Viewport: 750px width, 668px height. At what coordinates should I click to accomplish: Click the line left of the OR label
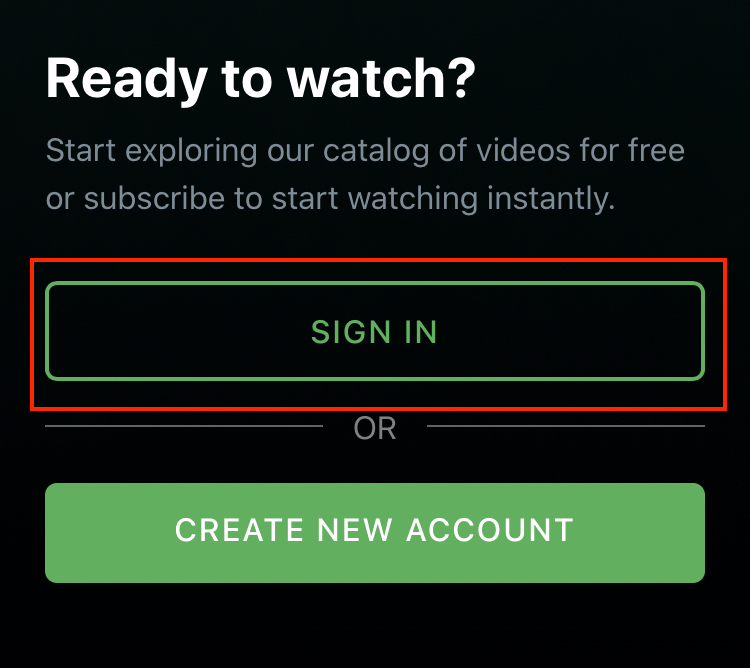(x=184, y=426)
